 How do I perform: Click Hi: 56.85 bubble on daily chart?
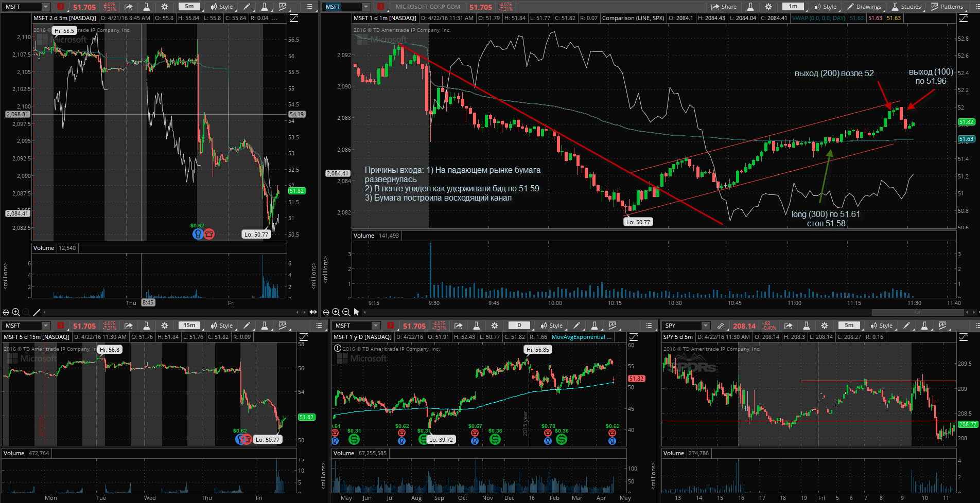538,350
